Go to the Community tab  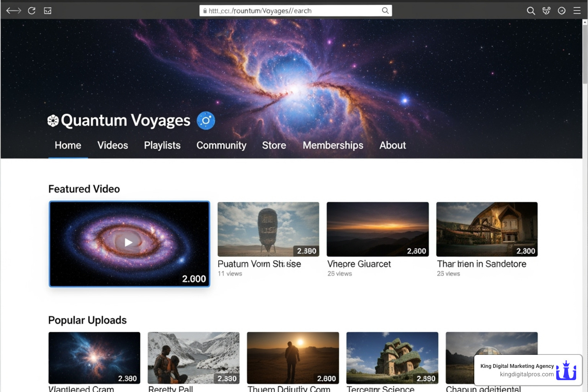221,145
